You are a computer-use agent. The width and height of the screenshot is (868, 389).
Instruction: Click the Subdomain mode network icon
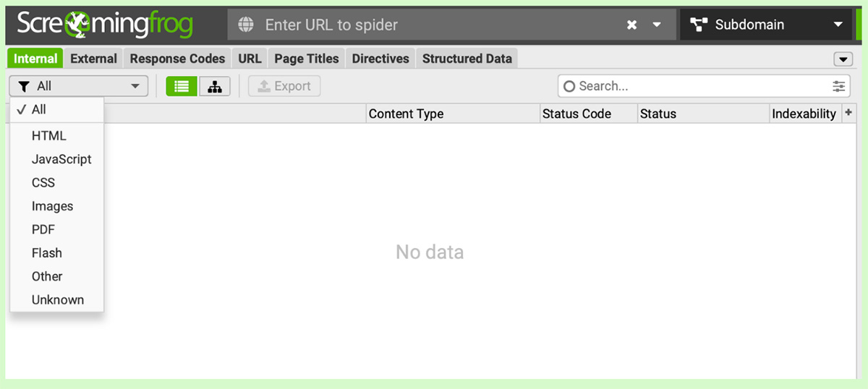click(x=699, y=25)
